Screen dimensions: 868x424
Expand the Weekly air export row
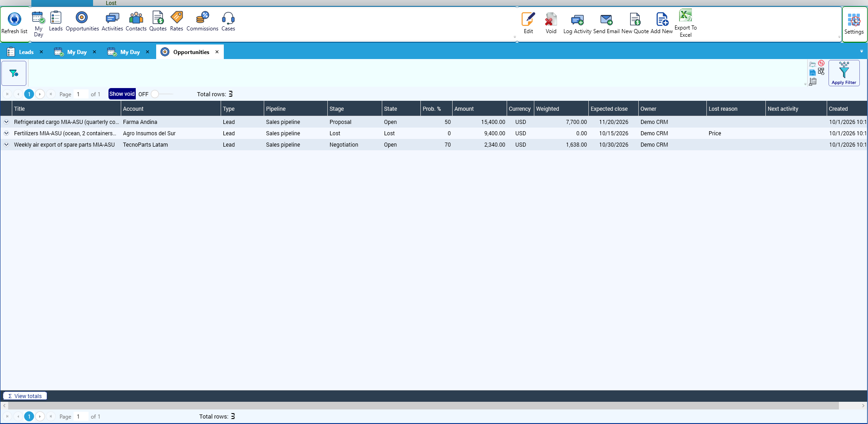click(x=6, y=145)
